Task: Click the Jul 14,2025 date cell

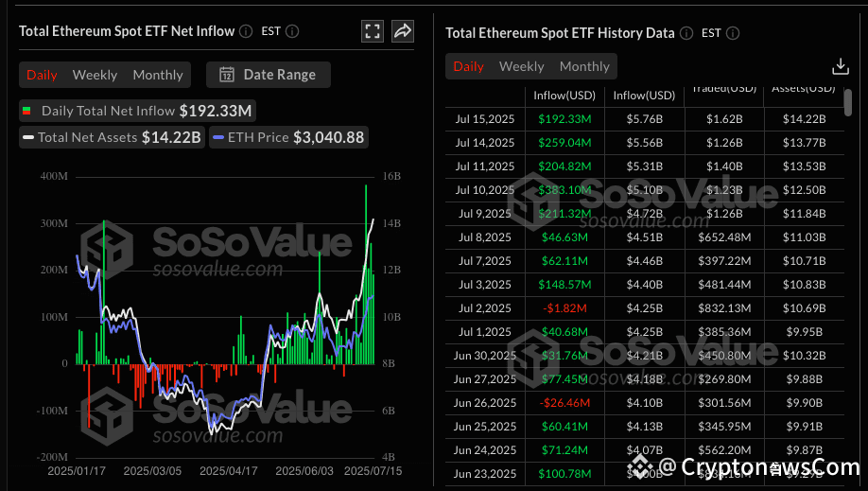Action: pos(485,143)
